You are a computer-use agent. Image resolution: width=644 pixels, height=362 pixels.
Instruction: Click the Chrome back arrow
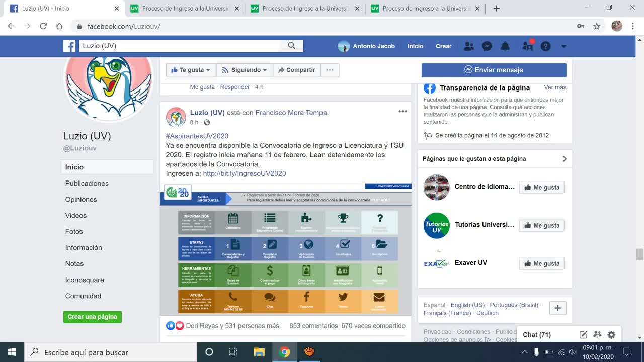11,26
